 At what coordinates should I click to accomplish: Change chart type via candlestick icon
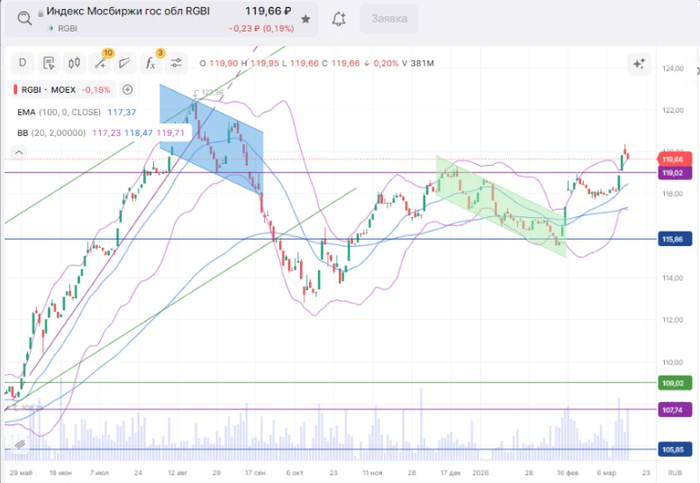click(73, 63)
